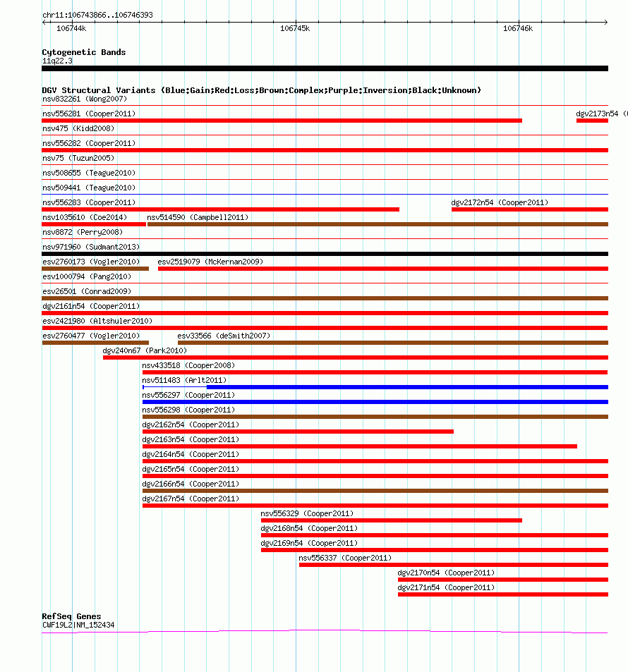Open variant nsv556281 (Cooper2011) label
The width and height of the screenshot is (628, 672).
[89, 114]
